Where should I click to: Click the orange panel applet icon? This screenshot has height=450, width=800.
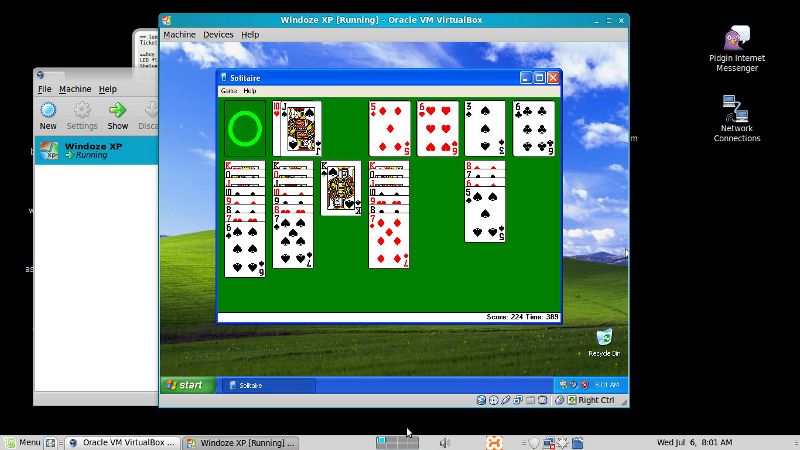click(x=494, y=443)
